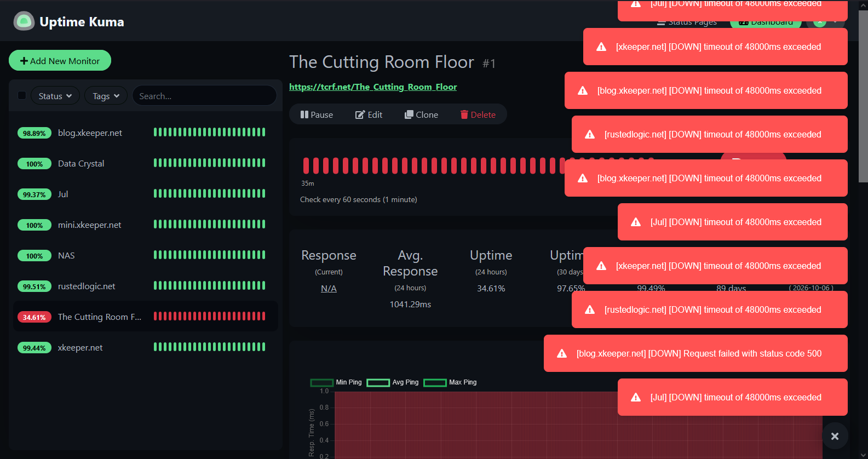Screen dimensions: 868x459
Task: Select the blog.xkeeper.net monitor
Action: click(x=145, y=133)
